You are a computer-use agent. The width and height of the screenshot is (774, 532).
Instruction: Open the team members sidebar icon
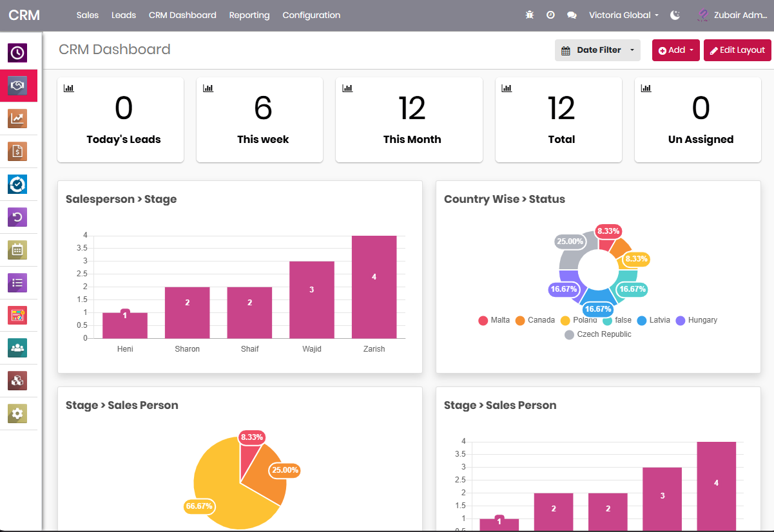17,348
